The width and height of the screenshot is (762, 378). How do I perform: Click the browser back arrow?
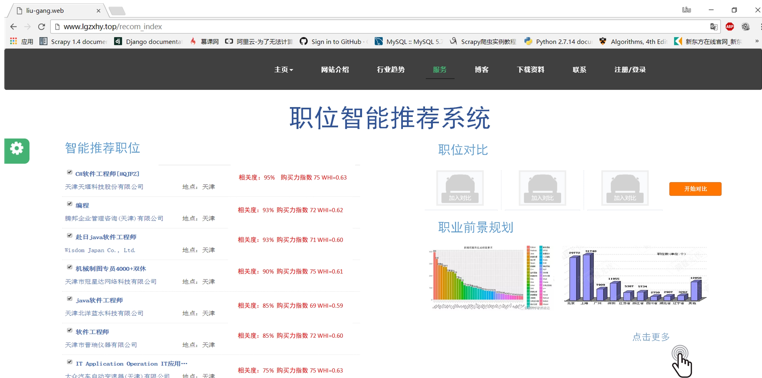pyautogui.click(x=13, y=27)
